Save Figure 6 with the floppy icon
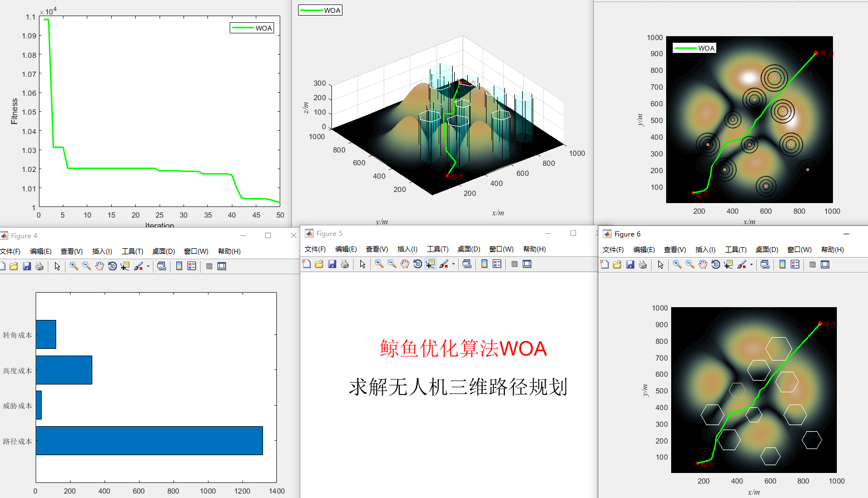The image size is (868, 498). (630, 265)
